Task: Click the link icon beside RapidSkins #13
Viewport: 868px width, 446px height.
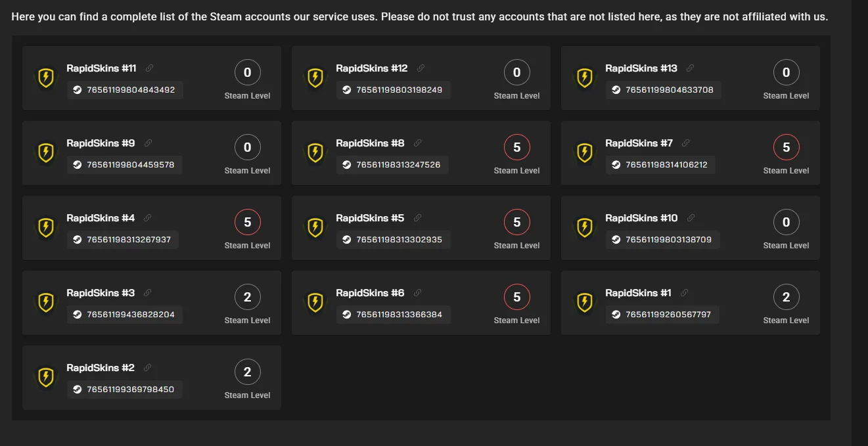Action: 690,68
